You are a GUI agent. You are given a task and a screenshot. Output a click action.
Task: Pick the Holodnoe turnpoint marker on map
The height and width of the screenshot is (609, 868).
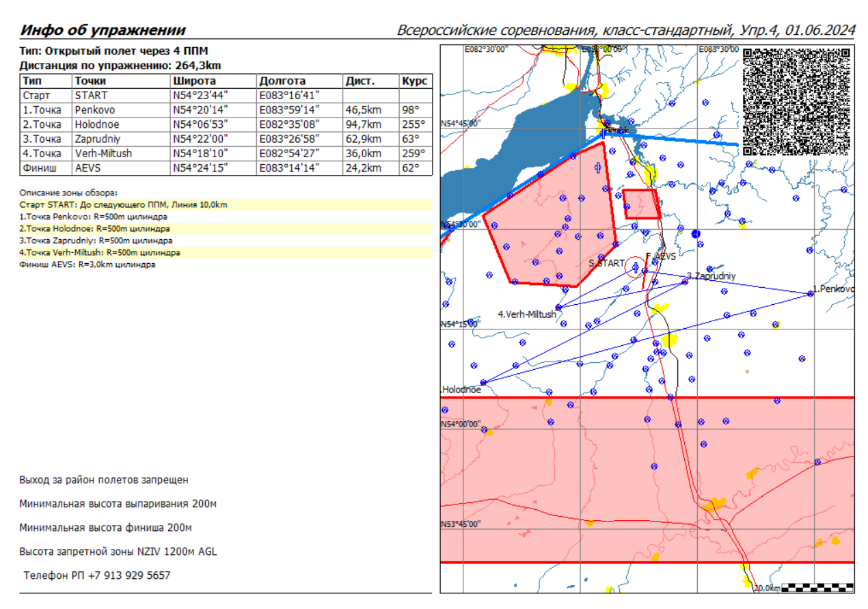tap(483, 382)
